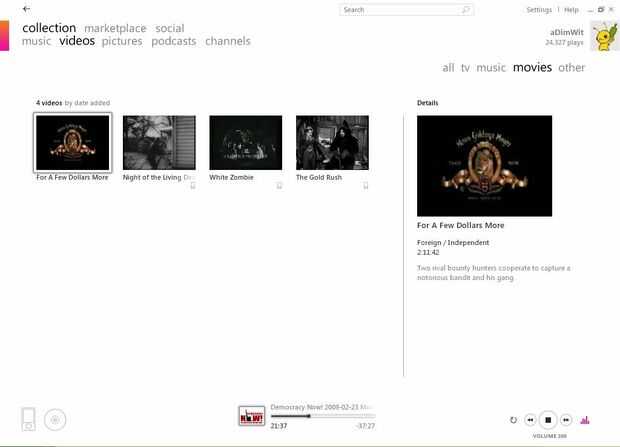Click the movie description text in Details
This screenshot has height=447, width=620.
click(493, 273)
